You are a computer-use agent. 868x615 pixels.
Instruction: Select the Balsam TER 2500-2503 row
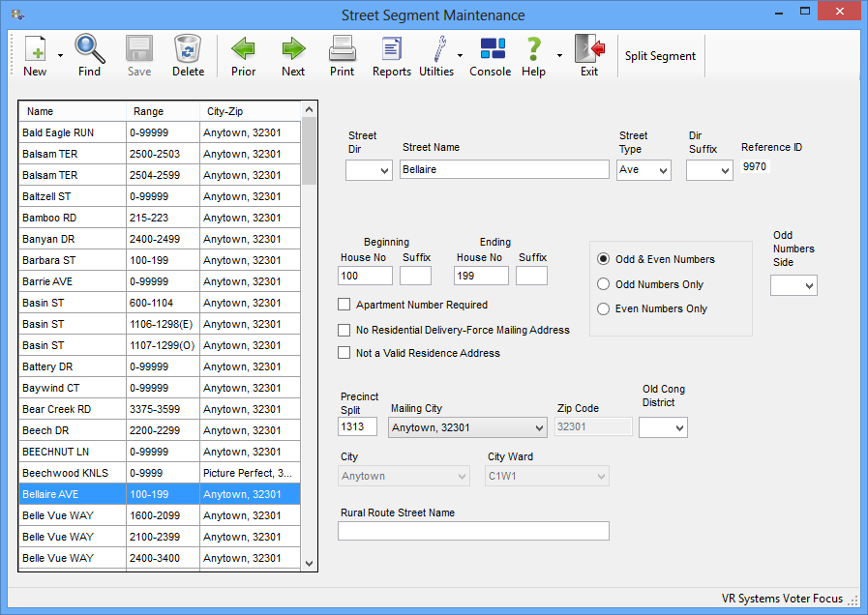point(160,154)
